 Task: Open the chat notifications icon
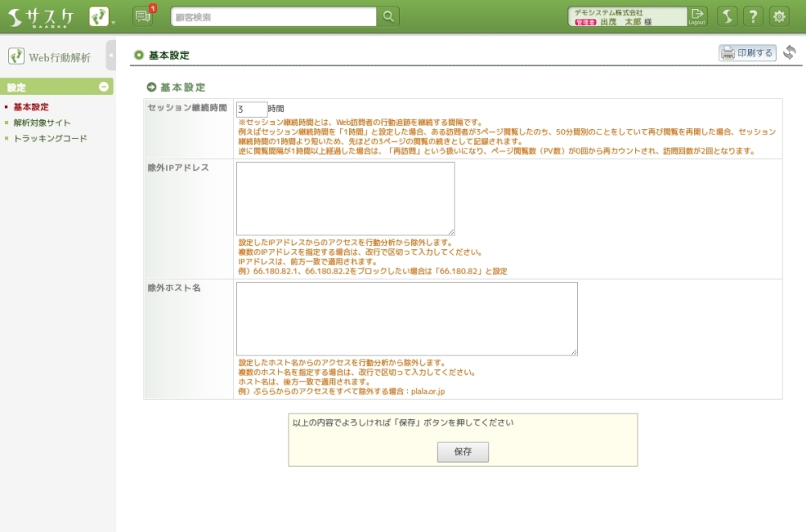coord(143,16)
